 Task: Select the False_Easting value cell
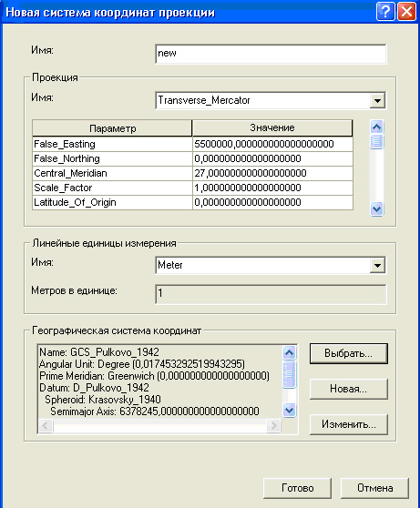click(272, 144)
